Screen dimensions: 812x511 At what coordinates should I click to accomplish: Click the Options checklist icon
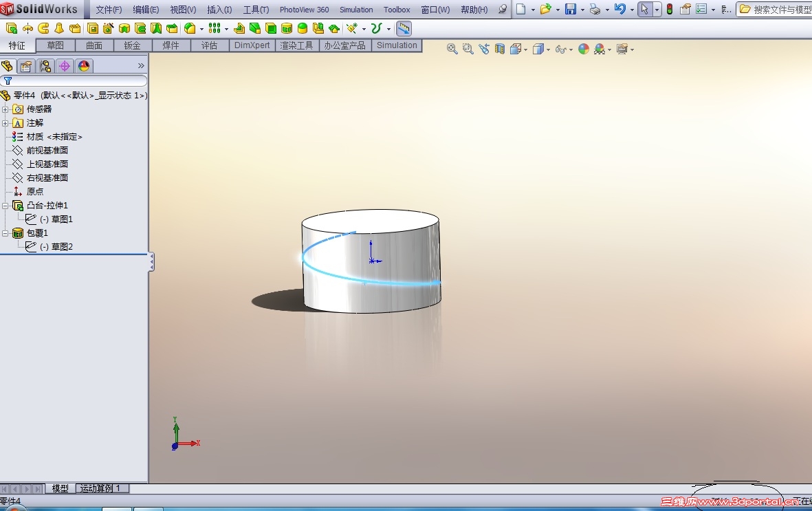[701, 9]
